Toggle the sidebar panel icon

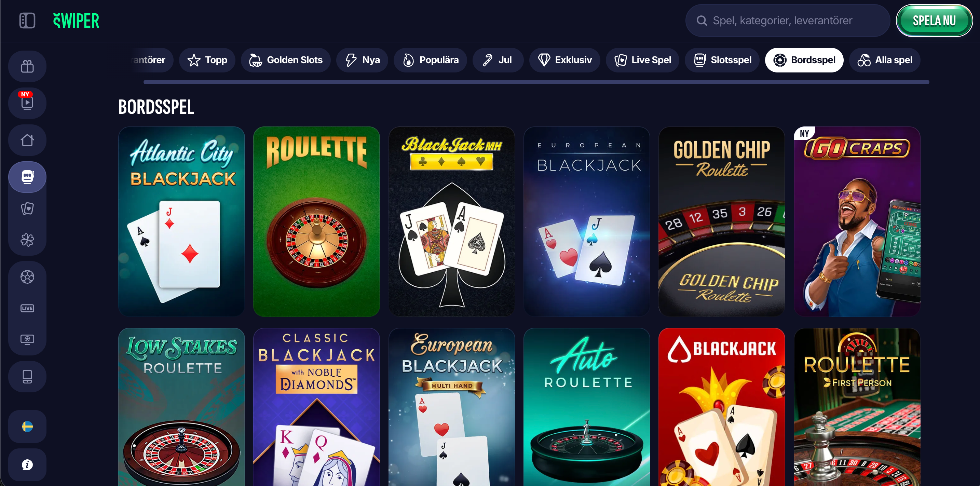(27, 21)
